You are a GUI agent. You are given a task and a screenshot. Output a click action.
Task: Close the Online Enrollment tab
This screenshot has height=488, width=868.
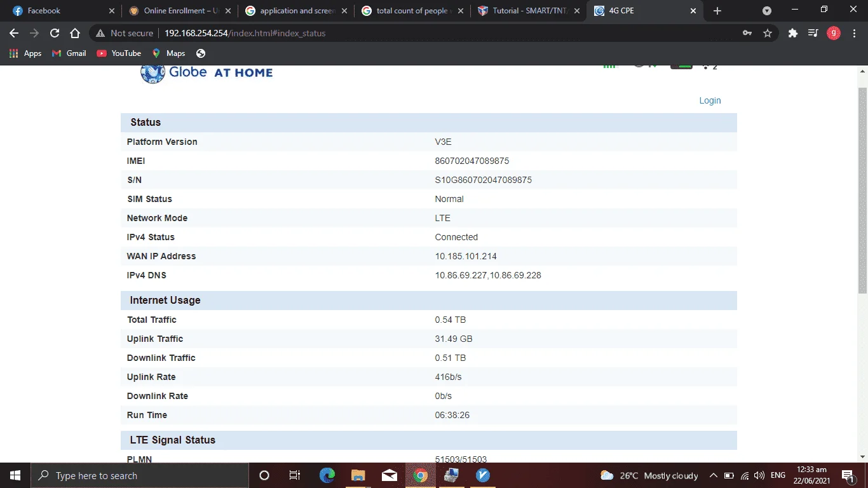(228, 11)
